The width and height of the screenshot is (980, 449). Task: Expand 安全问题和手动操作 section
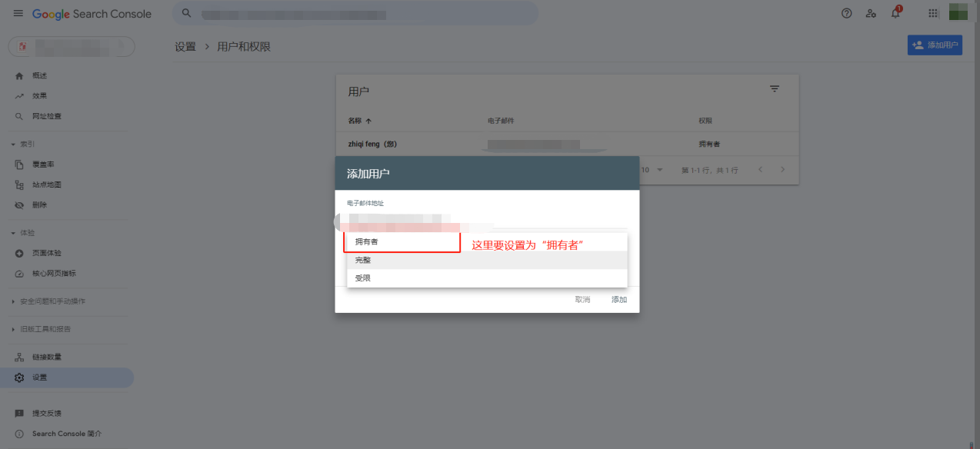[14, 301]
